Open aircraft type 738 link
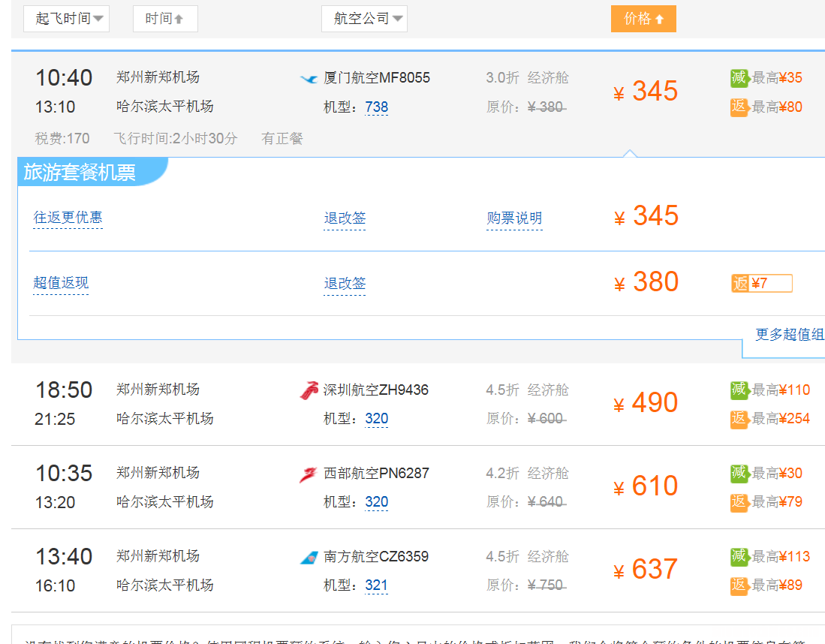The width and height of the screenshot is (825, 644). (x=377, y=107)
